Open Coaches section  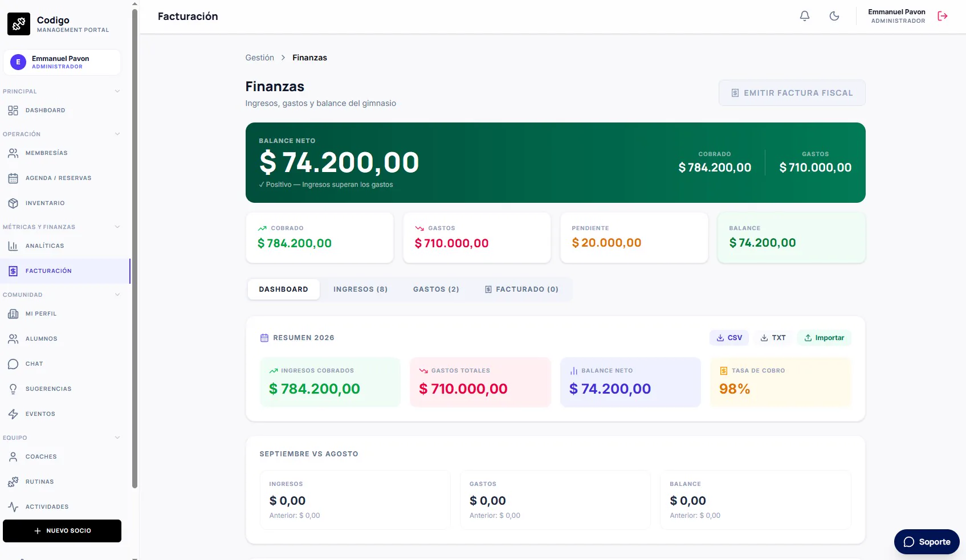(66, 457)
